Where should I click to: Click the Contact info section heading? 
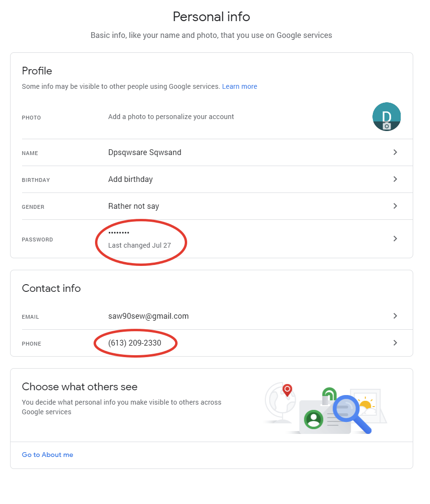pyautogui.click(x=51, y=288)
